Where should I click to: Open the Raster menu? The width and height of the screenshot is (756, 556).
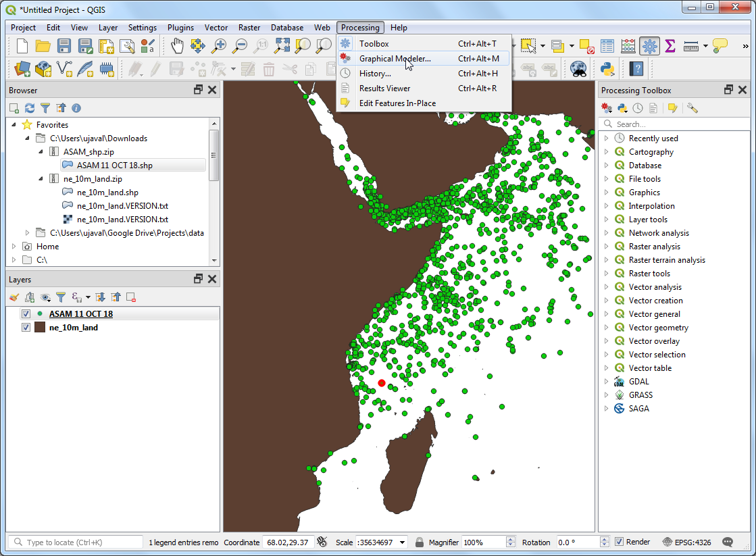[249, 28]
